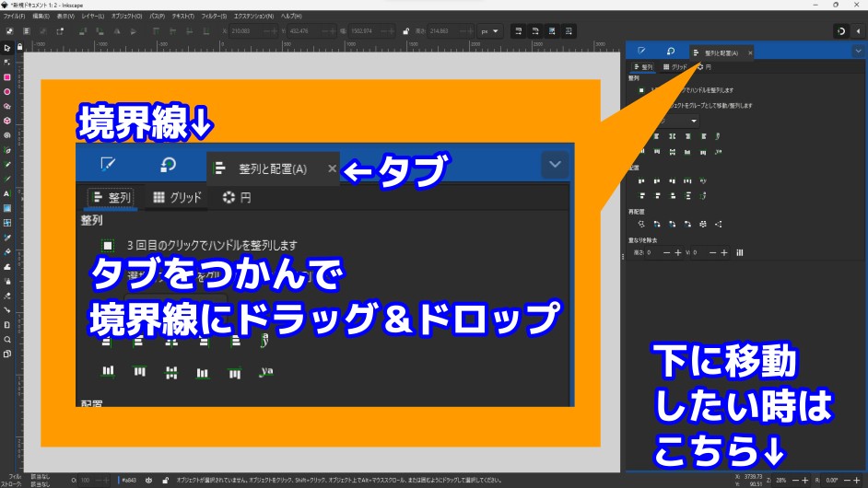
Task: Open the dock panel chevron menu
Action: coord(858,51)
